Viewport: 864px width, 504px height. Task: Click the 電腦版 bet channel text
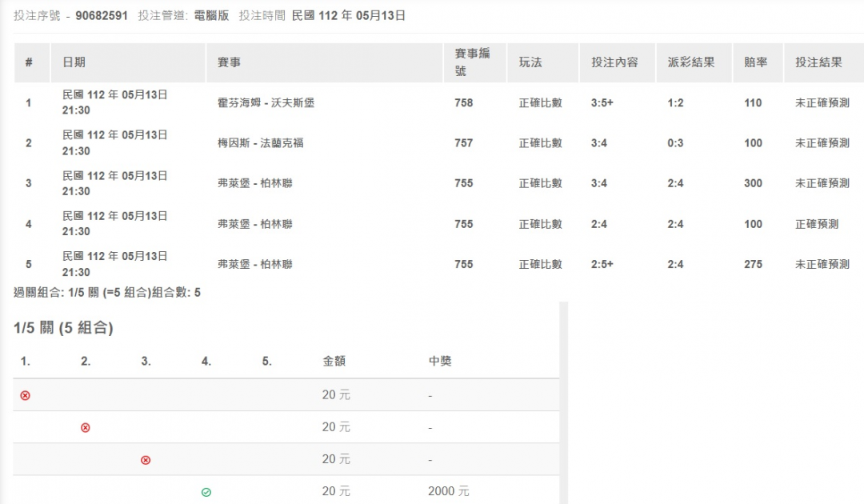coord(211,16)
